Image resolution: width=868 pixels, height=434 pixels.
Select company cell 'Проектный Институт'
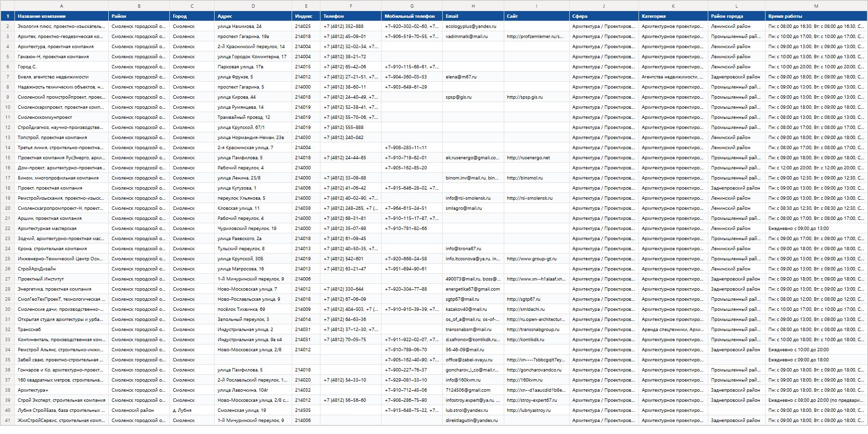(x=62, y=279)
